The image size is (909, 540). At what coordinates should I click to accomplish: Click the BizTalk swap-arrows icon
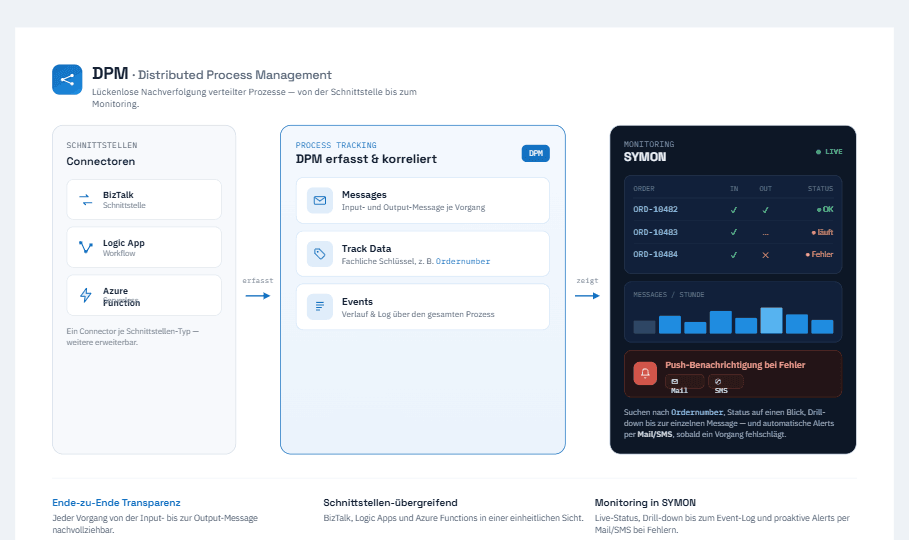pos(86,200)
